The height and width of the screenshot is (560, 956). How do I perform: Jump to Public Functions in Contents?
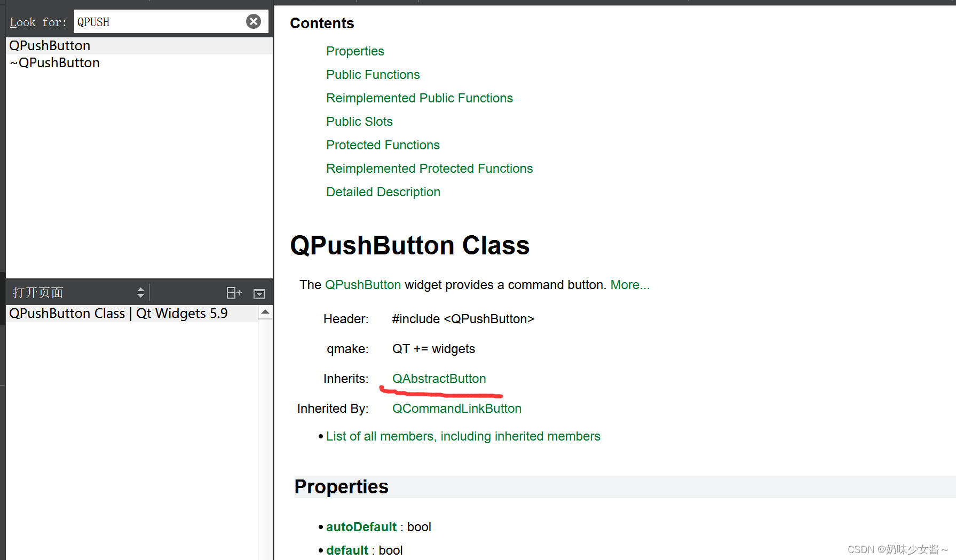[373, 75]
